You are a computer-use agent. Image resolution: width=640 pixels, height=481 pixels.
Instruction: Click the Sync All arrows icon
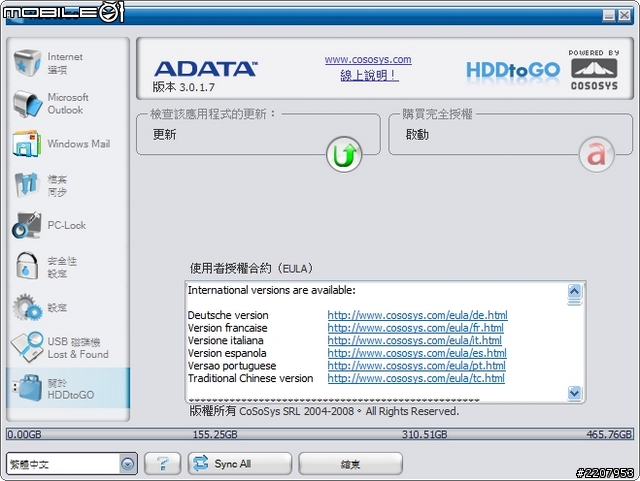(200, 463)
